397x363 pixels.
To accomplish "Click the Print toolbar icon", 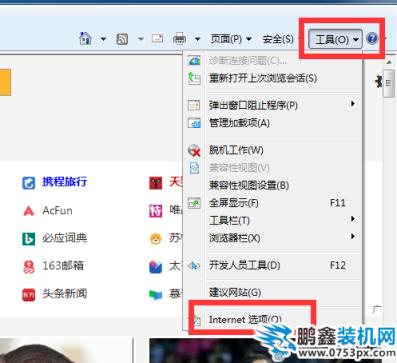I will click(179, 39).
